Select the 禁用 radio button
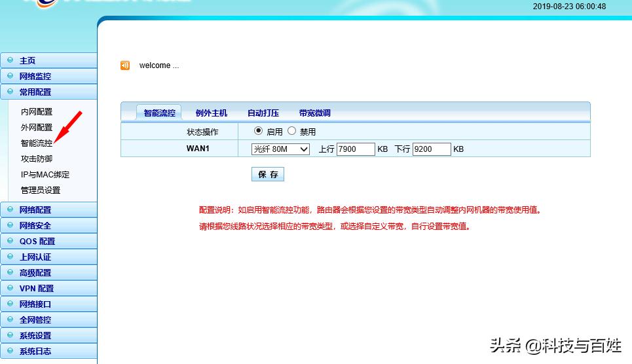Screen dimensions: 632x364 pyautogui.click(x=292, y=130)
